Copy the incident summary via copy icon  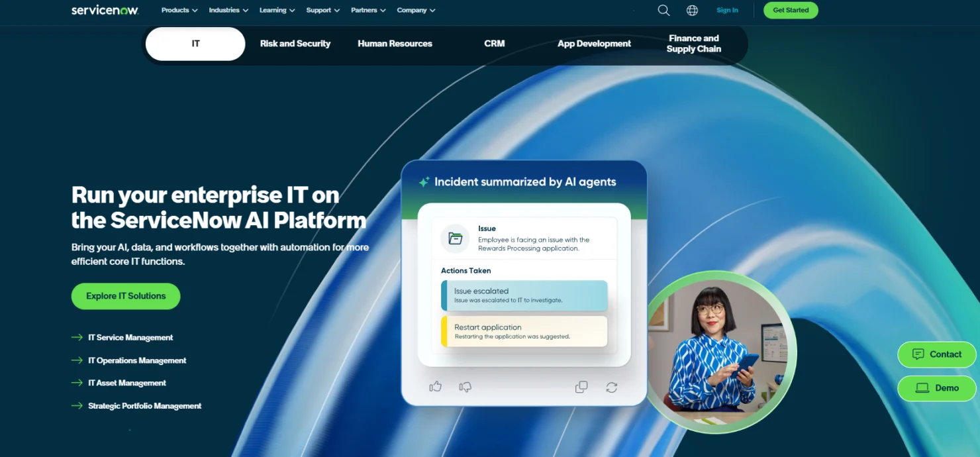(x=581, y=387)
